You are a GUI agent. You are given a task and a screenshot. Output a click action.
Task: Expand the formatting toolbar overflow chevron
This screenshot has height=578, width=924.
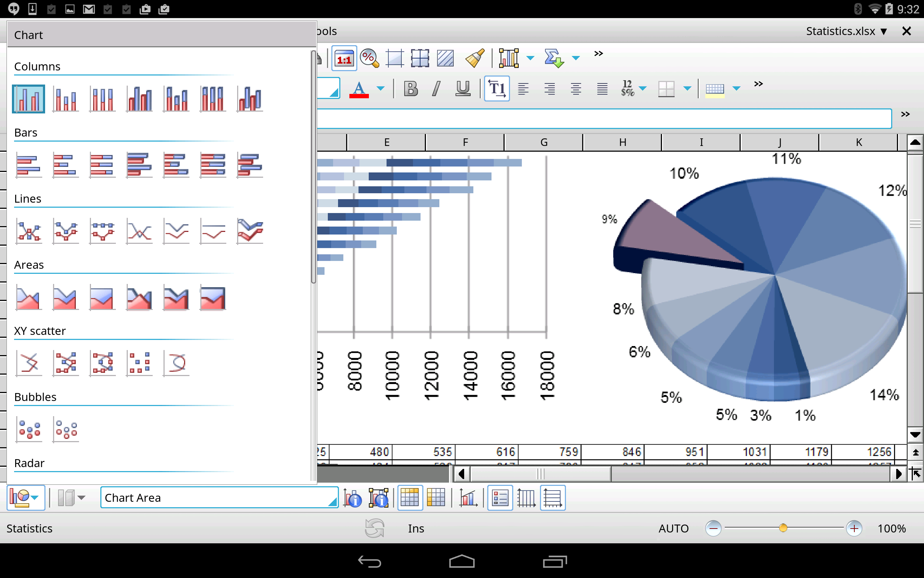(x=759, y=84)
